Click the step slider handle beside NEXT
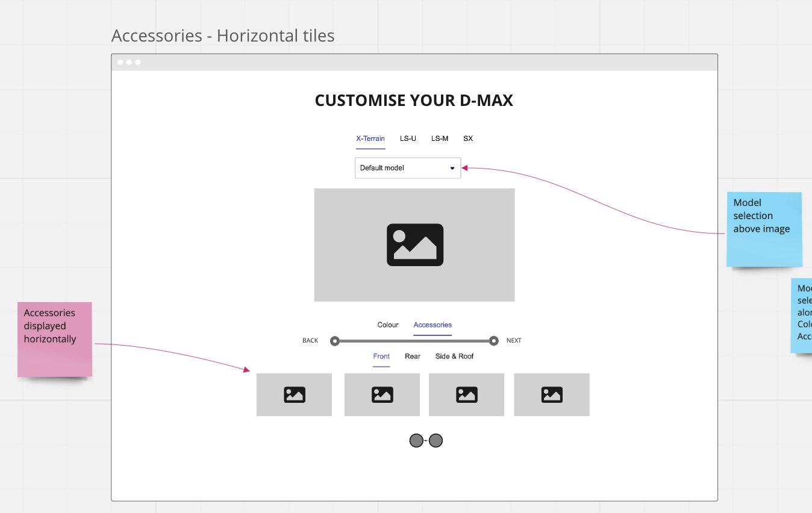Image resolution: width=812 pixels, height=513 pixels. click(494, 341)
